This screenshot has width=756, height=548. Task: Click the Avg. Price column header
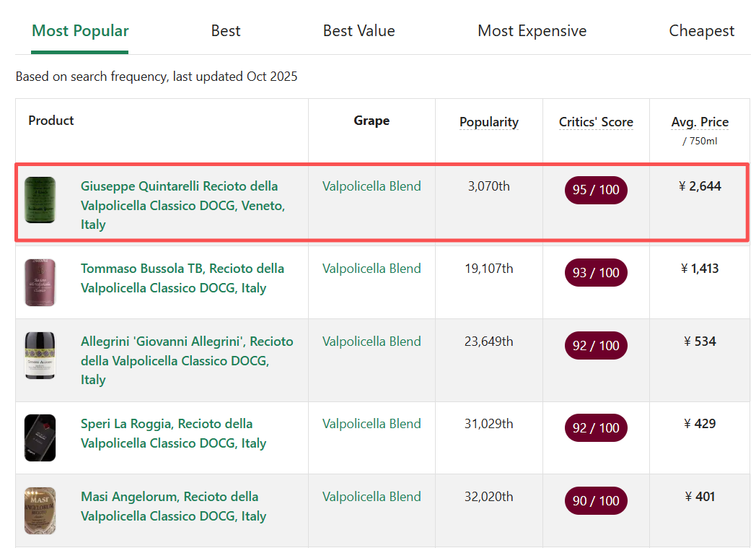pos(700,122)
